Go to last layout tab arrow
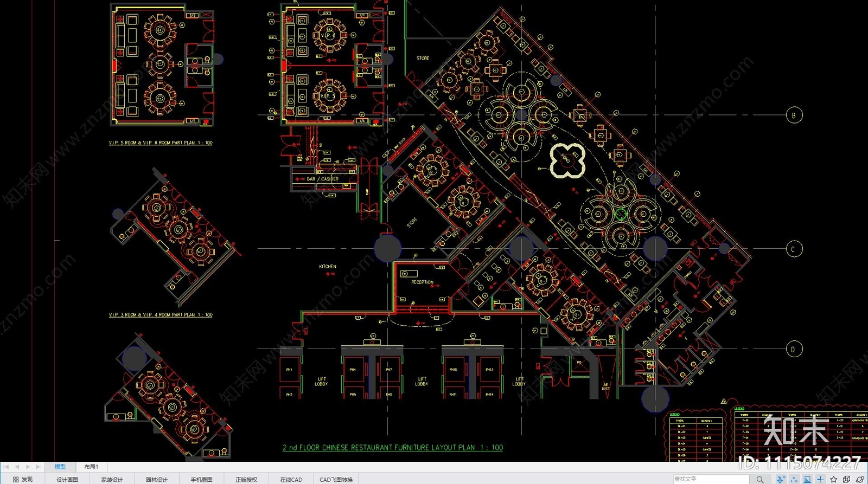This screenshot has width=868, height=484. click(38, 467)
